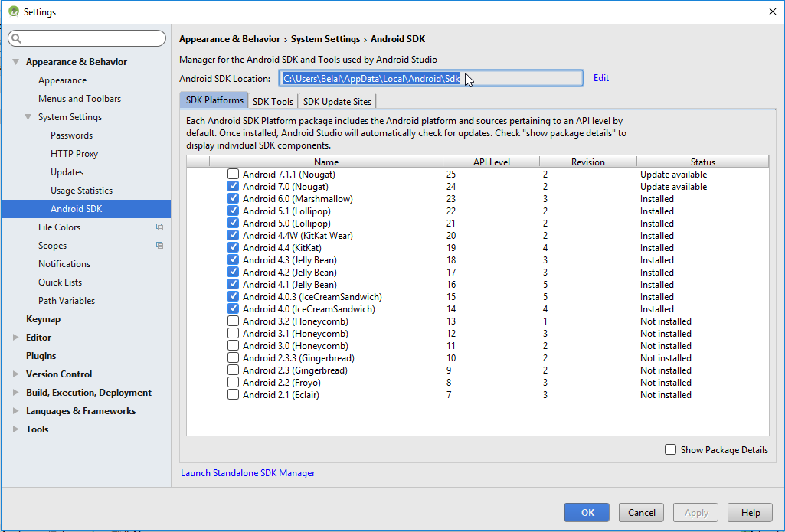Enable the Show Package Details checkbox
Screen dimensions: 785x532
pos(670,449)
